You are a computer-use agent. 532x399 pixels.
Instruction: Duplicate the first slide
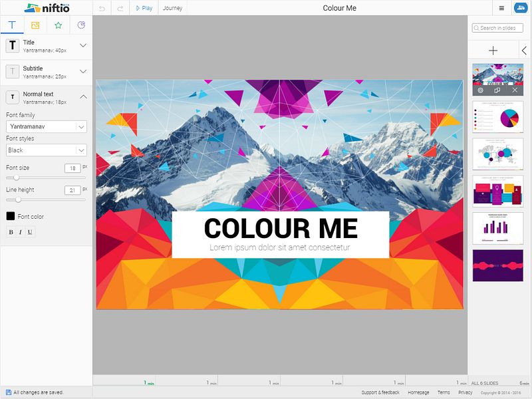tap(497, 90)
